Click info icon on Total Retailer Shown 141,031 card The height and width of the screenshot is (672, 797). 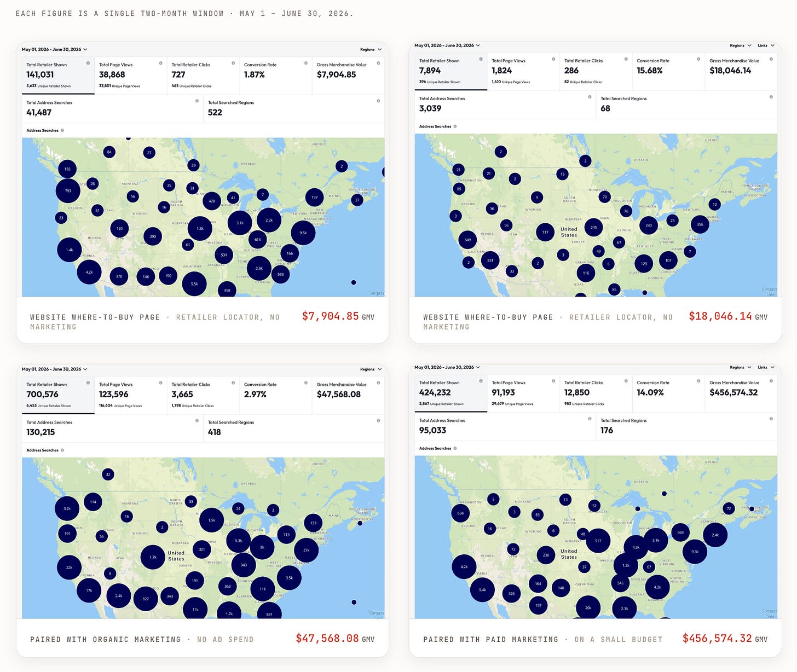point(88,63)
